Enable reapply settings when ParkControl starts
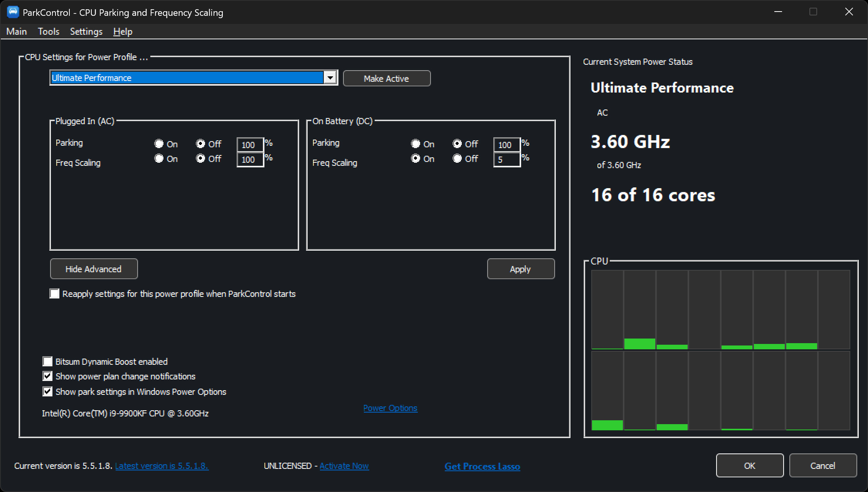 tap(55, 294)
